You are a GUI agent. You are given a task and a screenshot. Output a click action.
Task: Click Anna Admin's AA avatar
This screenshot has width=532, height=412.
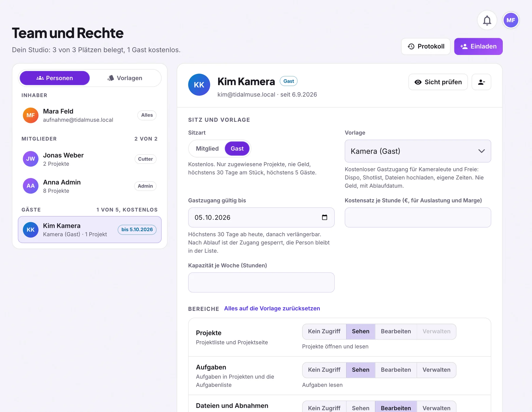[31, 186]
